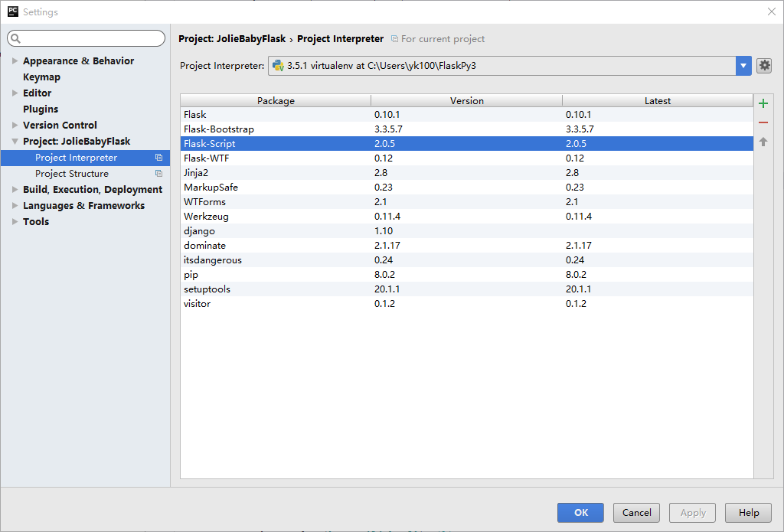This screenshot has height=532, width=784.
Task: Close the Settings dialog window
Action: pyautogui.click(x=772, y=11)
